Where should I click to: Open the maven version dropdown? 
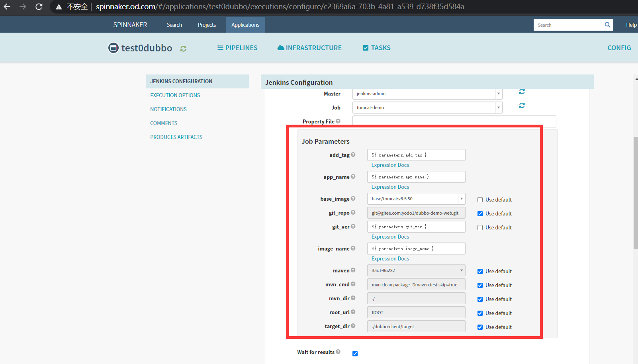pyautogui.click(x=416, y=270)
